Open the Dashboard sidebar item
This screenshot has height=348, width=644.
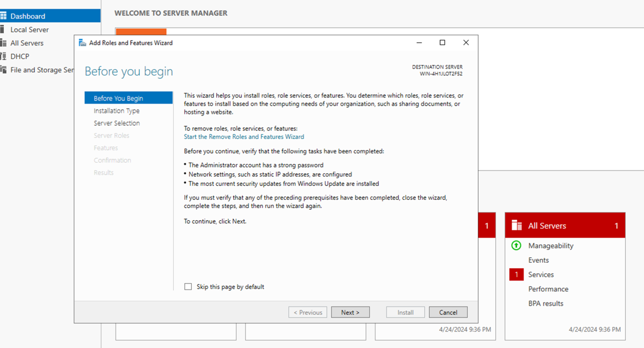(50, 16)
